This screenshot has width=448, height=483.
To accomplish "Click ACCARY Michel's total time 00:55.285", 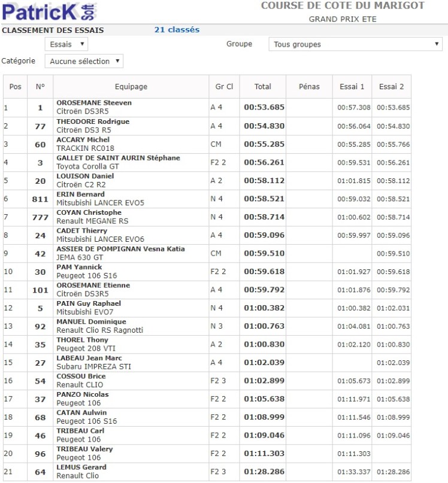I will tap(264, 144).
